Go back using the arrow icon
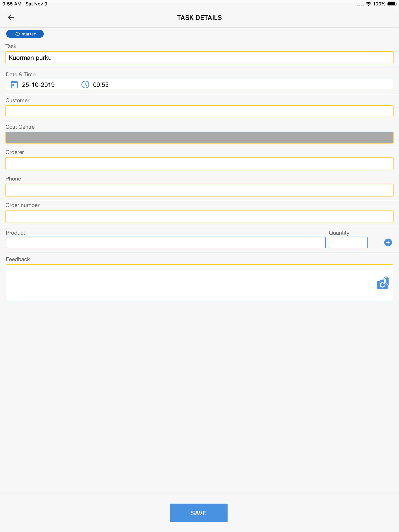The width and height of the screenshot is (399, 532). [11, 17]
